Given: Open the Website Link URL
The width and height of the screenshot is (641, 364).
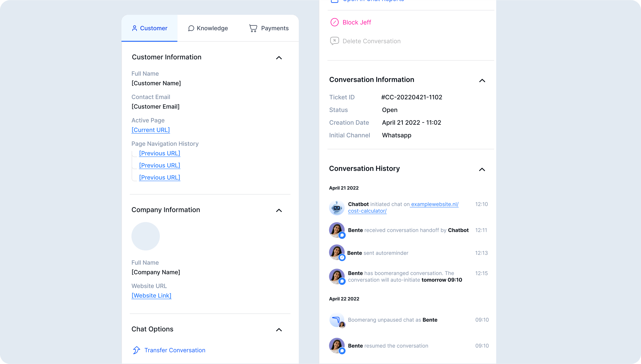Looking at the screenshot, I should tap(151, 296).
